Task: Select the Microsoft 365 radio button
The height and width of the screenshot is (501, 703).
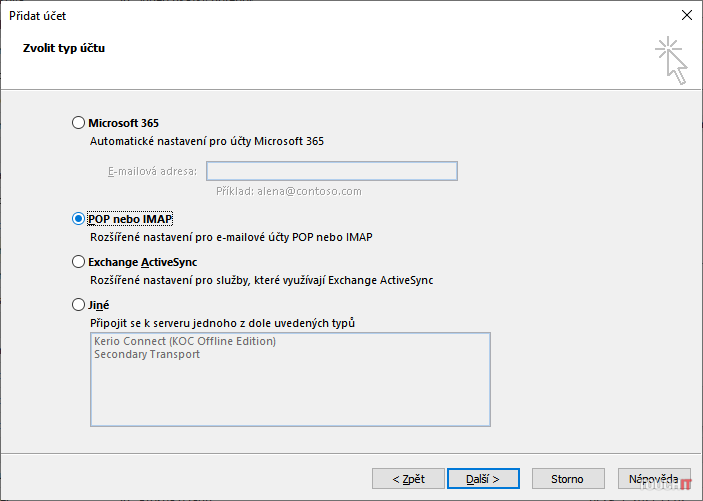Action: coord(79,123)
